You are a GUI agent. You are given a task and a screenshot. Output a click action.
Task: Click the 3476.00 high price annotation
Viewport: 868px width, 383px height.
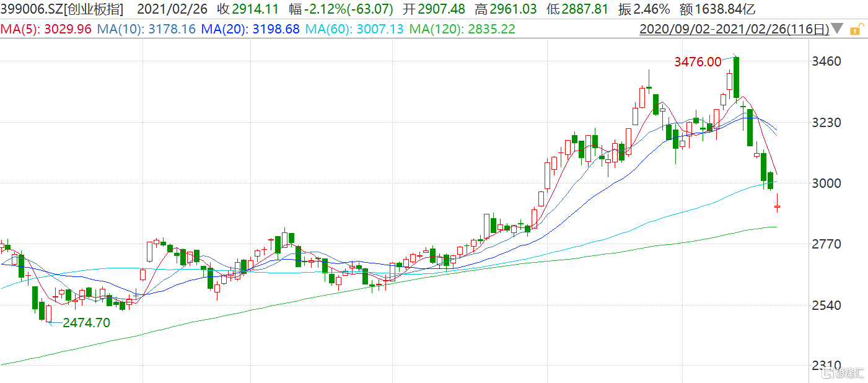[x=698, y=61]
